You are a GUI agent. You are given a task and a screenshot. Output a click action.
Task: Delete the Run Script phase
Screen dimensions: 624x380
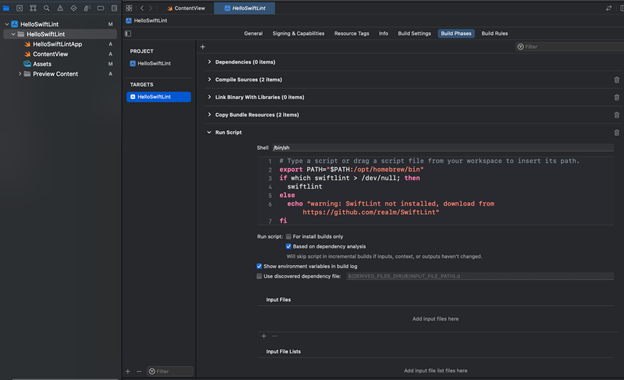point(616,133)
